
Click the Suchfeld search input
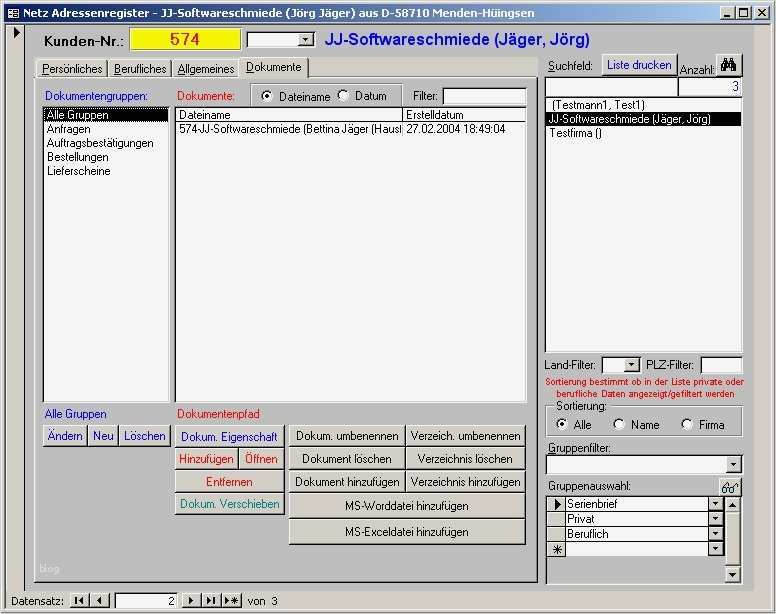coord(611,87)
